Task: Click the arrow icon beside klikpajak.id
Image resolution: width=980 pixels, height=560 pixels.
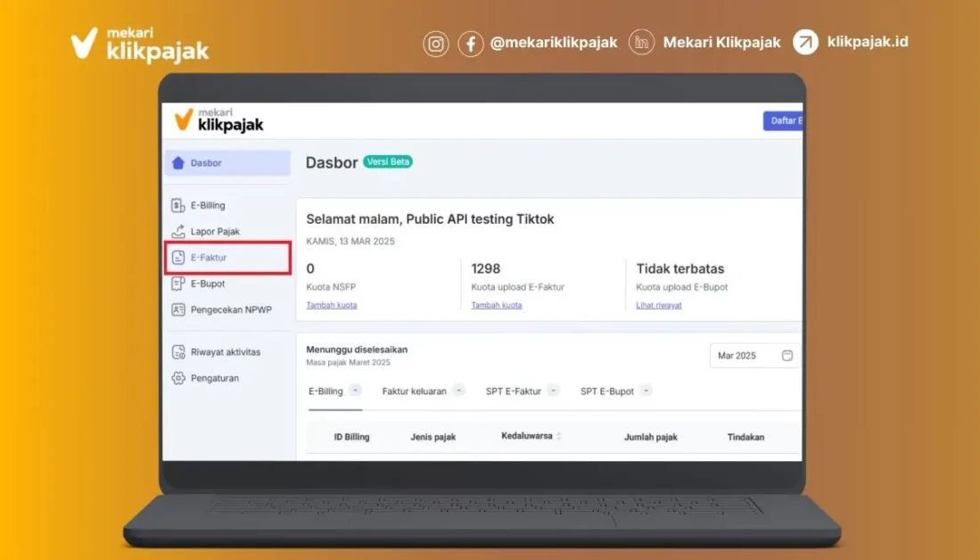Action: coord(805,43)
